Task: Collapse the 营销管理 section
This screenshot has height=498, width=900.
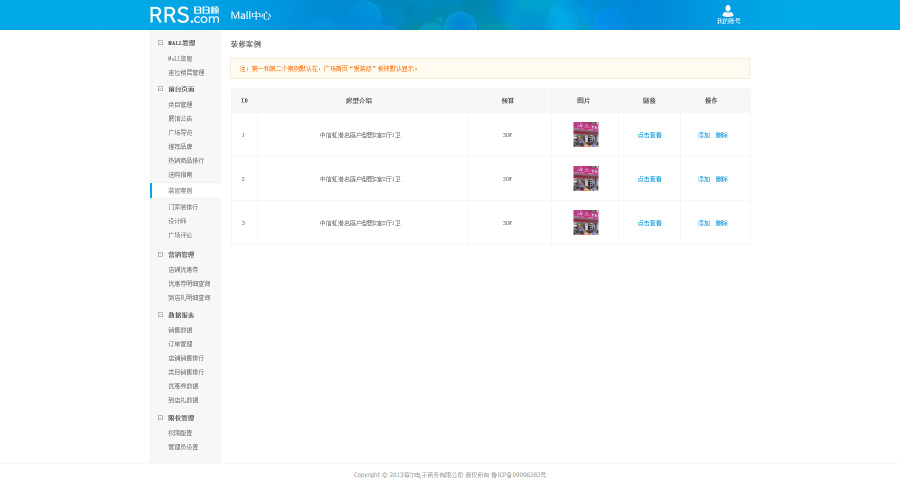Action: (x=160, y=254)
